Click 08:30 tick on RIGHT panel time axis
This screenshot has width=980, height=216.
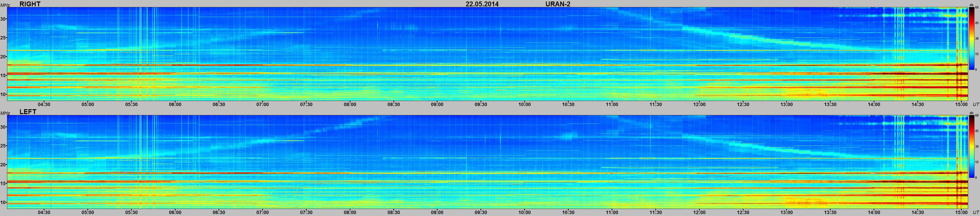[x=394, y=104]
